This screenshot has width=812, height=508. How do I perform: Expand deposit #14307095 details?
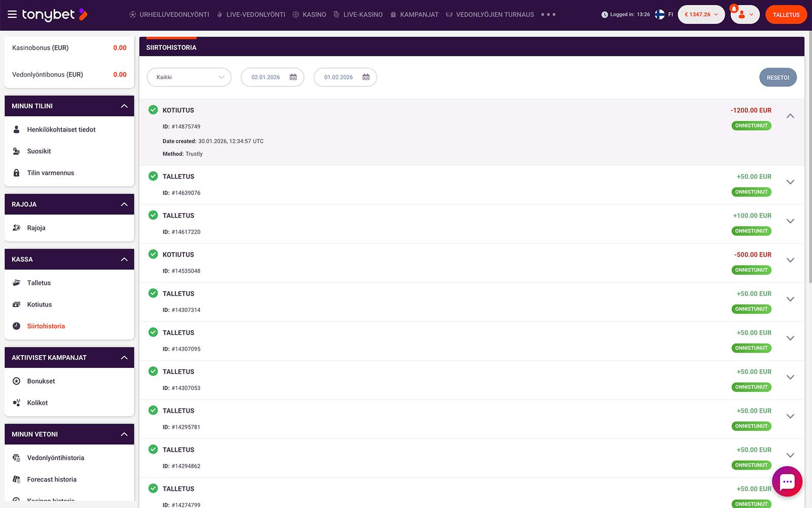(x=790, y=338)
